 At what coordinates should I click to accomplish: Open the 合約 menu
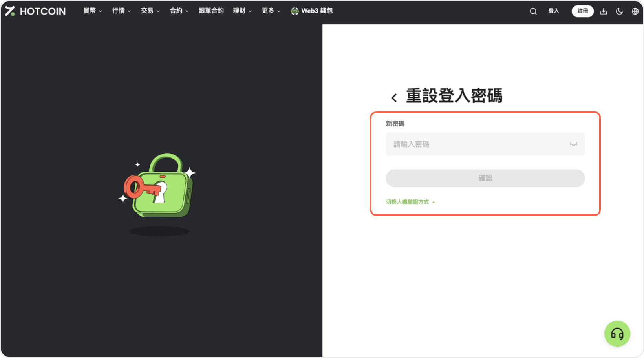179,11
